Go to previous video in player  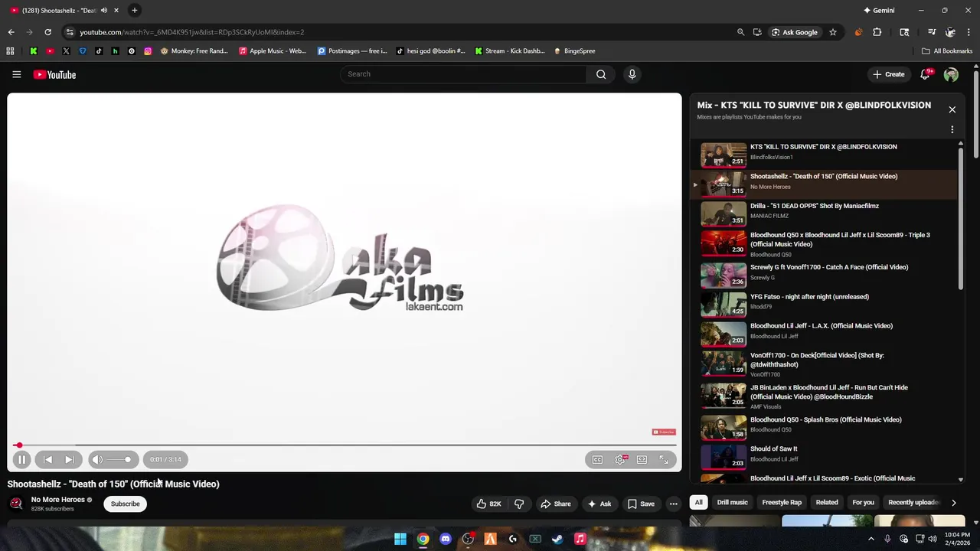point(47,459)
